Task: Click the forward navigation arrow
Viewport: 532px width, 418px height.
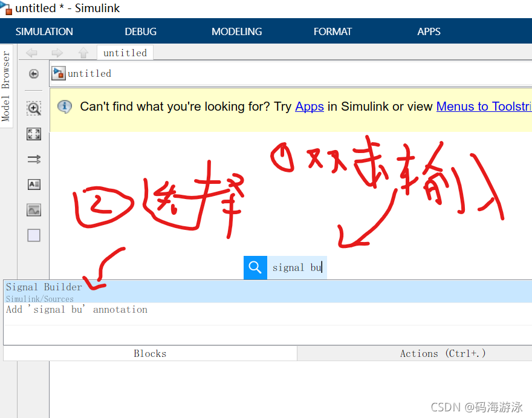Action: (x=57, y=53)
